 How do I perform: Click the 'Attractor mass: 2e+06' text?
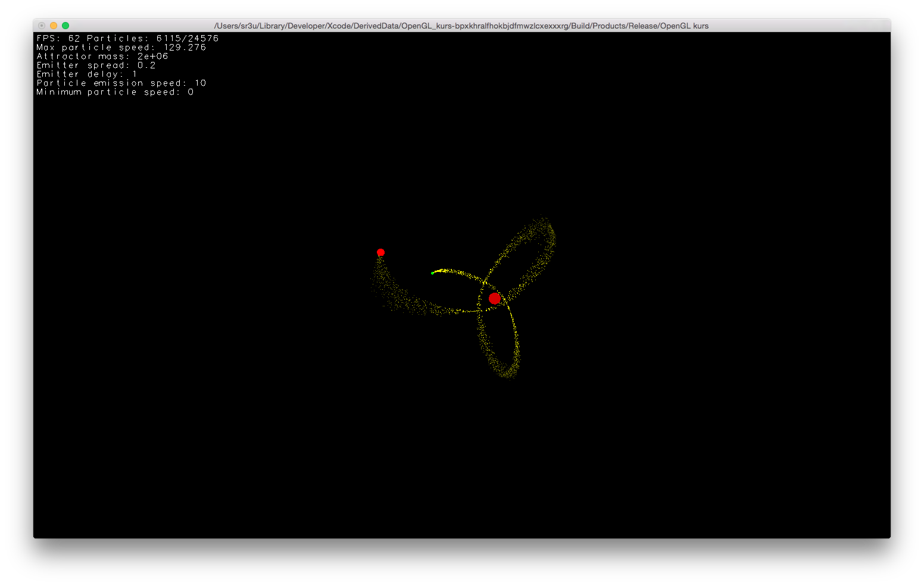pos(102,56)
